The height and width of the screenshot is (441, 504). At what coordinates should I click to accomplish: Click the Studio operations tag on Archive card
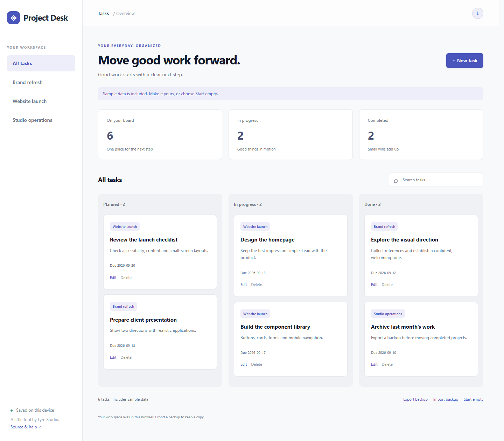coord(388,314)
